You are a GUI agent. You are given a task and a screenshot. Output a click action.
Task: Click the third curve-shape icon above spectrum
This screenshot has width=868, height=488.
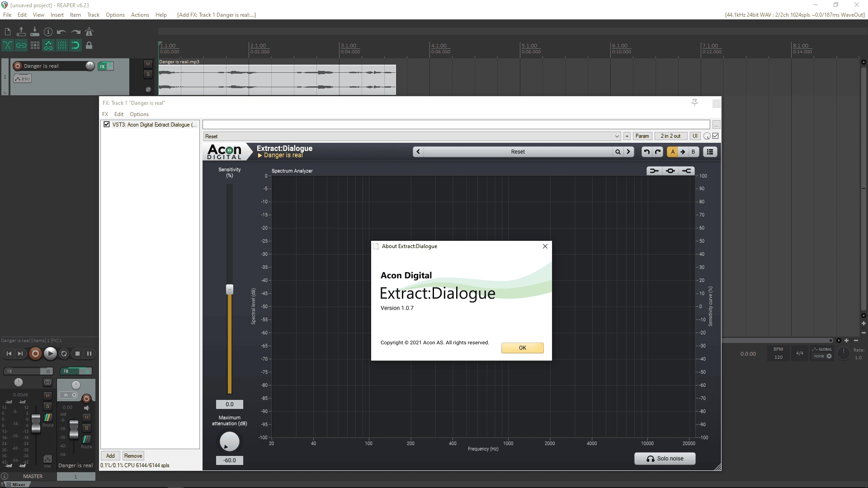[x=687, y=171]
